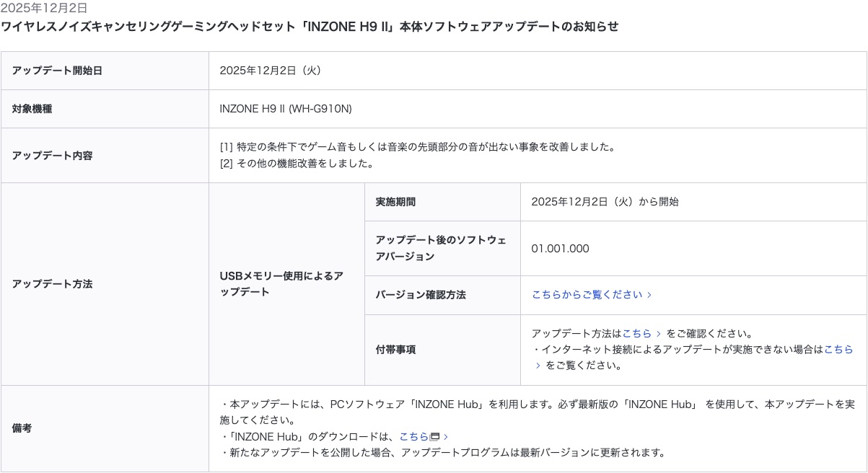Select the '備考' row header
Image resolution: width=868 pixels, height=473 pixels.
click(22, 428)
